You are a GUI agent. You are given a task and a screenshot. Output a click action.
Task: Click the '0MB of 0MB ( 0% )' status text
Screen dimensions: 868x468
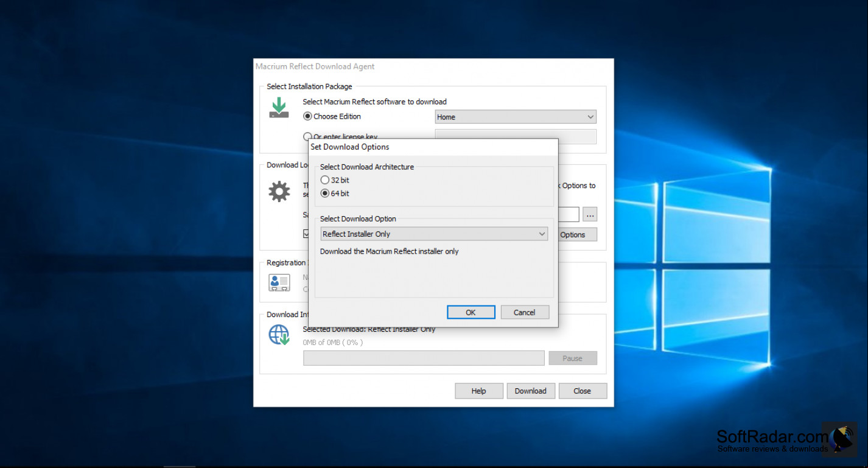333,342
